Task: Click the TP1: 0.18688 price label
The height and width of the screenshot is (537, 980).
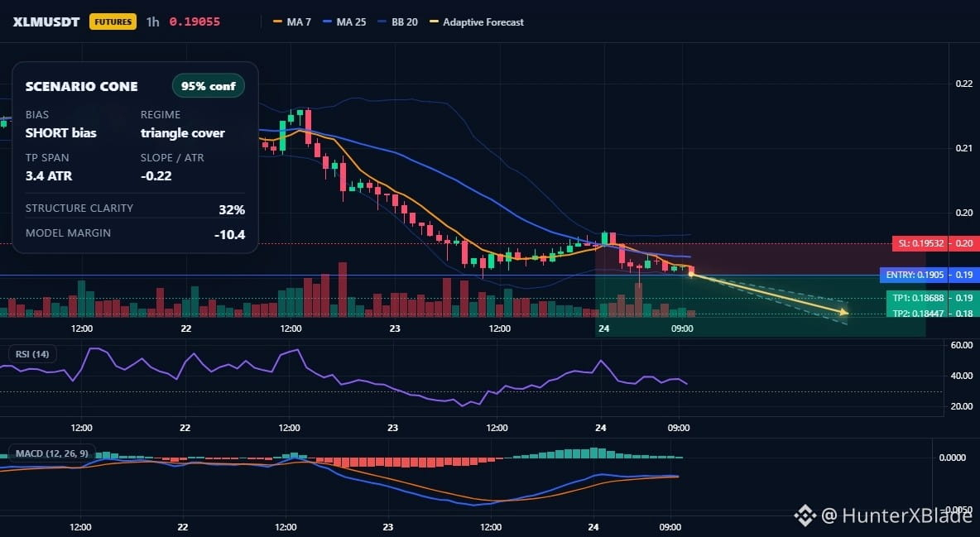Action: 917,298
